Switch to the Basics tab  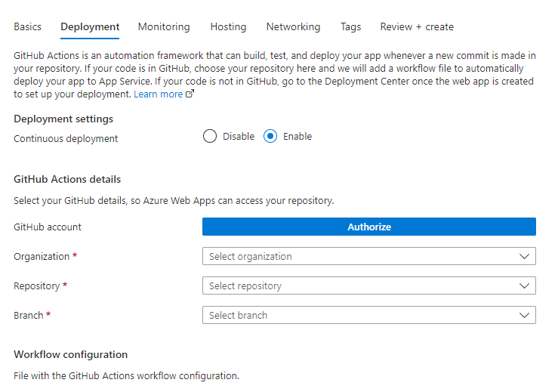coord(28,26)
